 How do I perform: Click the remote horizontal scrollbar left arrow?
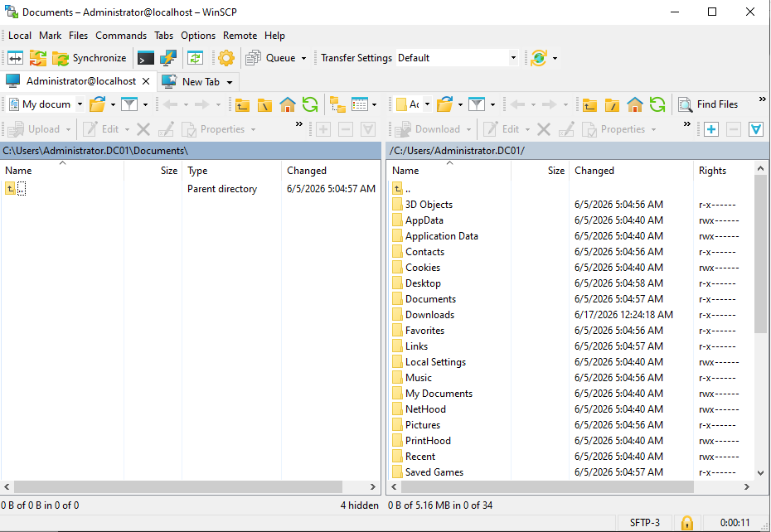(394, 486)
